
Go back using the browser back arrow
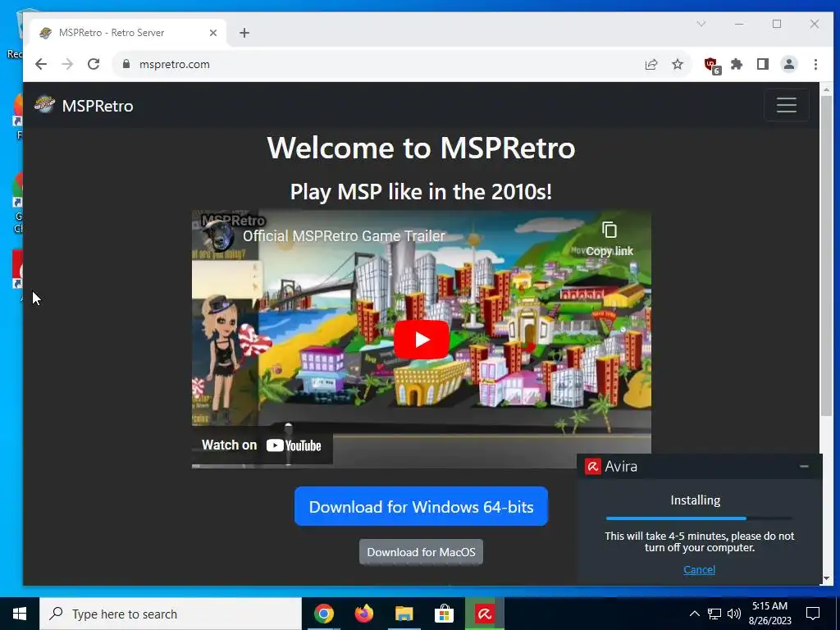(41, 64)
